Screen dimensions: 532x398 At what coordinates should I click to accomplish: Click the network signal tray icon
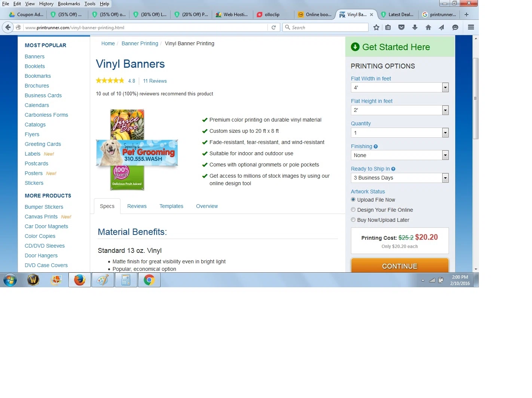tap(432, 280)
